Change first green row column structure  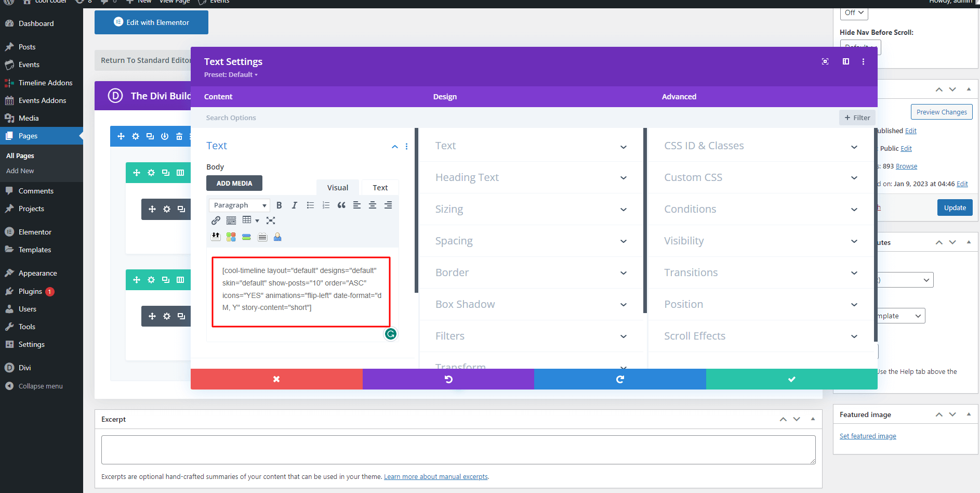[x=180, y=173]
